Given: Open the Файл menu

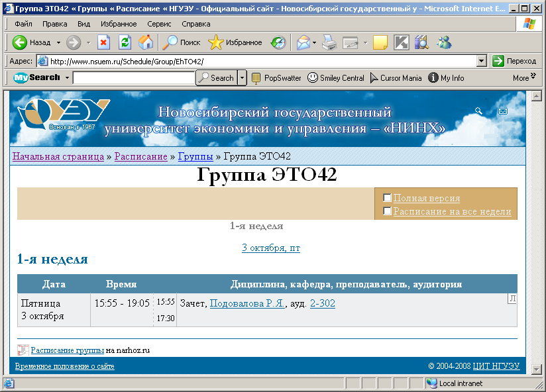Looking at the screenshot, I should pos(23,24).
